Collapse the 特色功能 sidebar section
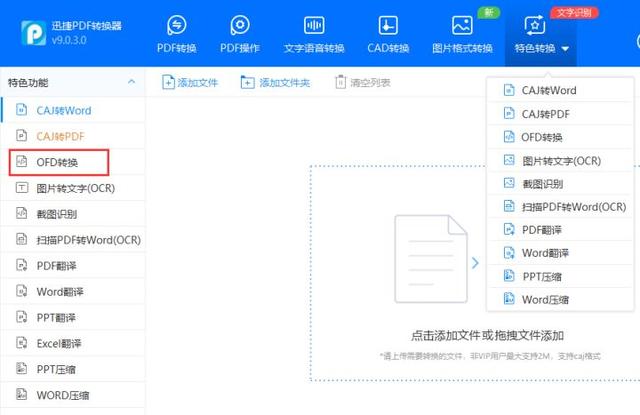The width and height of the screenshot is (640, 415). [131, 82]
